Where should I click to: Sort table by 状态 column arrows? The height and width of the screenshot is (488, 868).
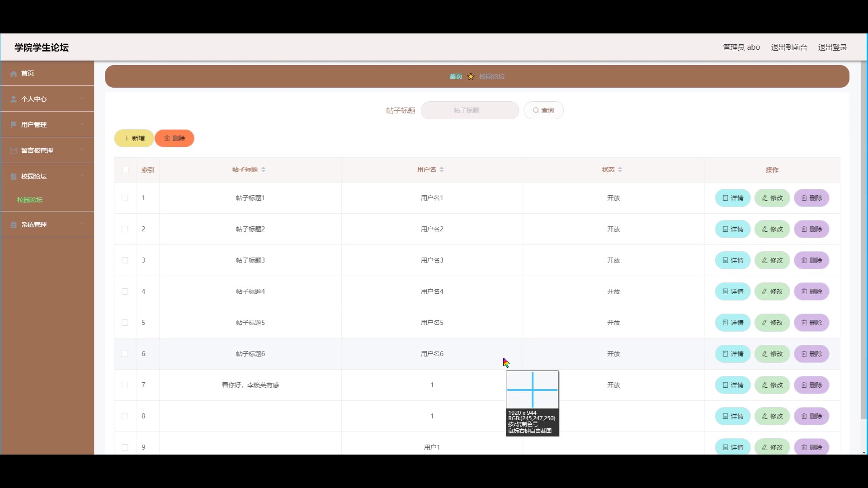point(620,169)
